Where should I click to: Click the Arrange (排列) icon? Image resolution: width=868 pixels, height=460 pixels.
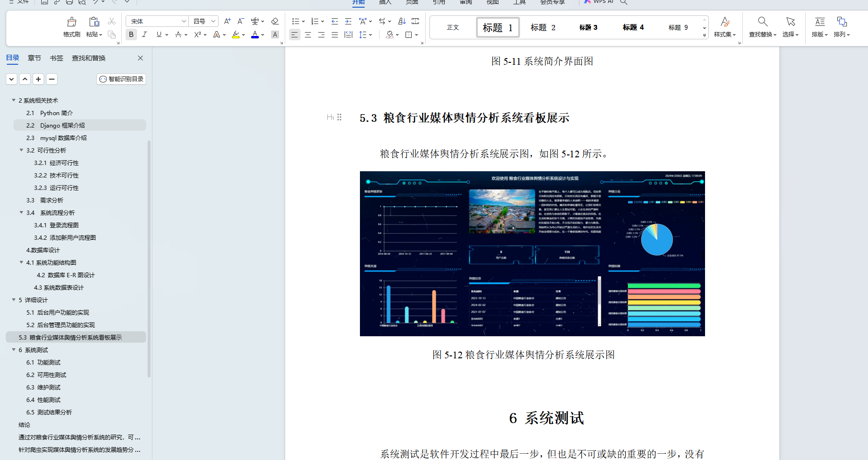[842, 22]
